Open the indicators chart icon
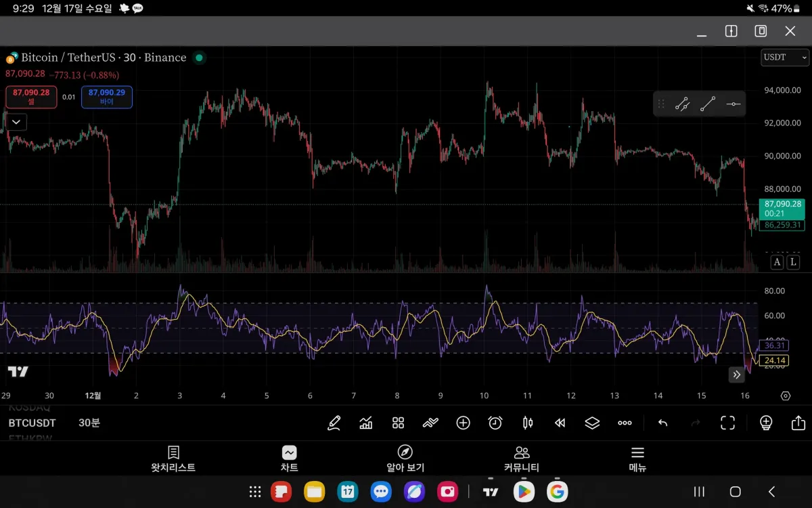Image resolution: width=812 pixels, height=508 pixels. tap(366, 423)
